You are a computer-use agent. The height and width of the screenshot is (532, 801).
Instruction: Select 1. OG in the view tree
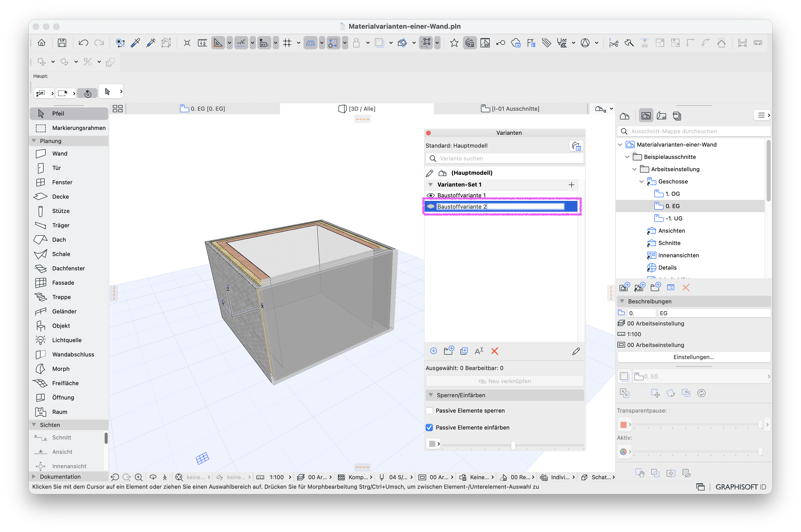pos(672,194)
